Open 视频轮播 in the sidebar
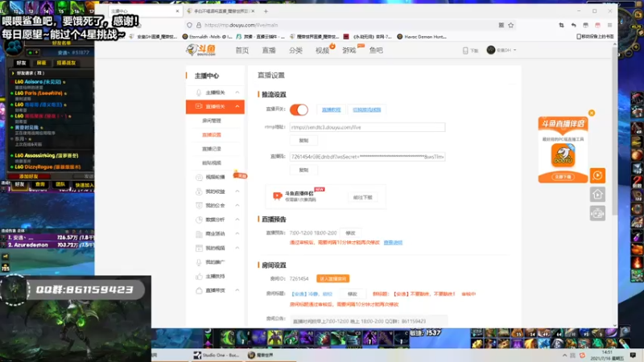 215,177
